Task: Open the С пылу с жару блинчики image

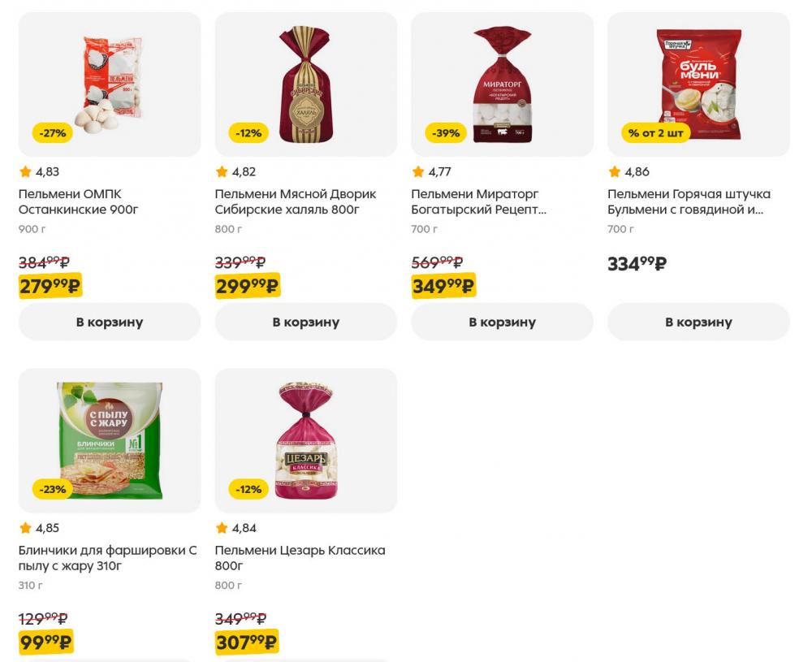Action: (x=109, y=439)
